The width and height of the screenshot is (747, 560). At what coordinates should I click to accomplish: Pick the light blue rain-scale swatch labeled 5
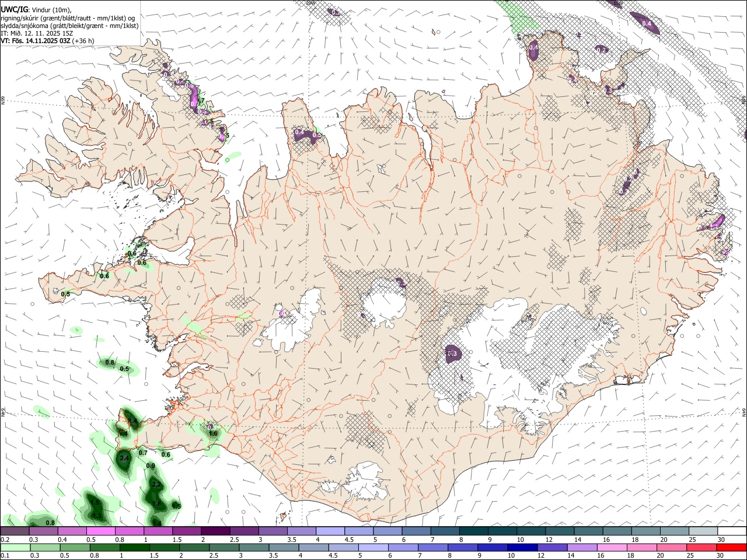pos(375,547)
